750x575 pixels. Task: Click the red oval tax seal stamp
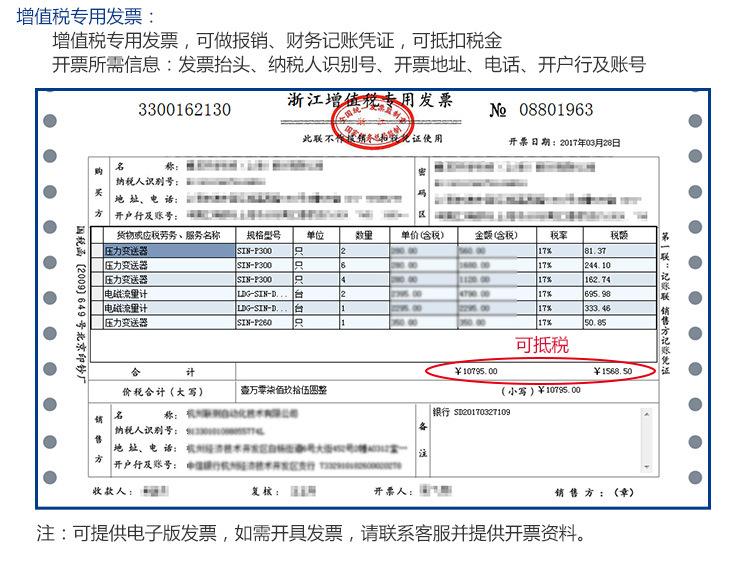372,122
